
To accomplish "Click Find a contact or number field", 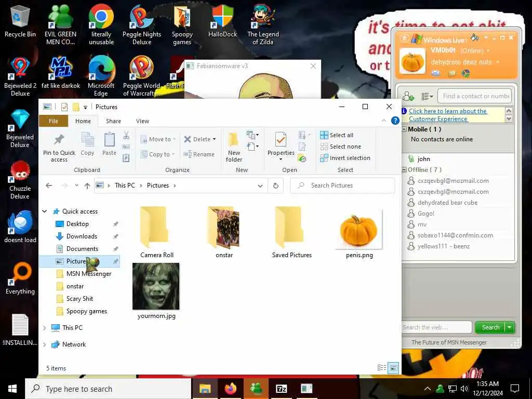I will coord(475,96).
